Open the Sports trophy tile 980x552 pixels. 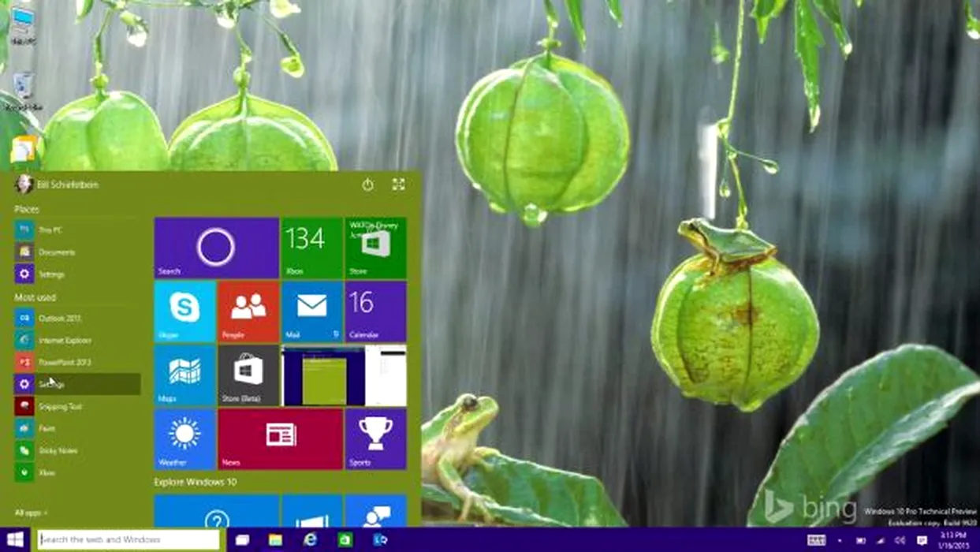375,438
